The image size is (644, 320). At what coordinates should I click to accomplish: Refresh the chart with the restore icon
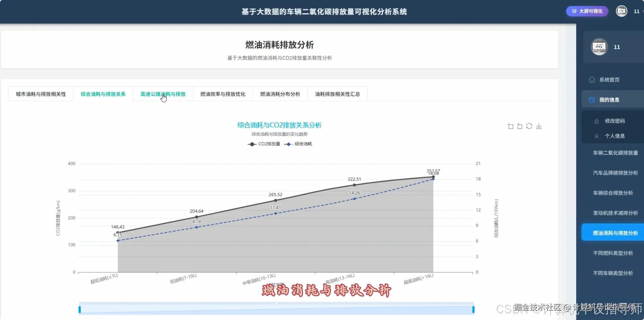(529, 126)
